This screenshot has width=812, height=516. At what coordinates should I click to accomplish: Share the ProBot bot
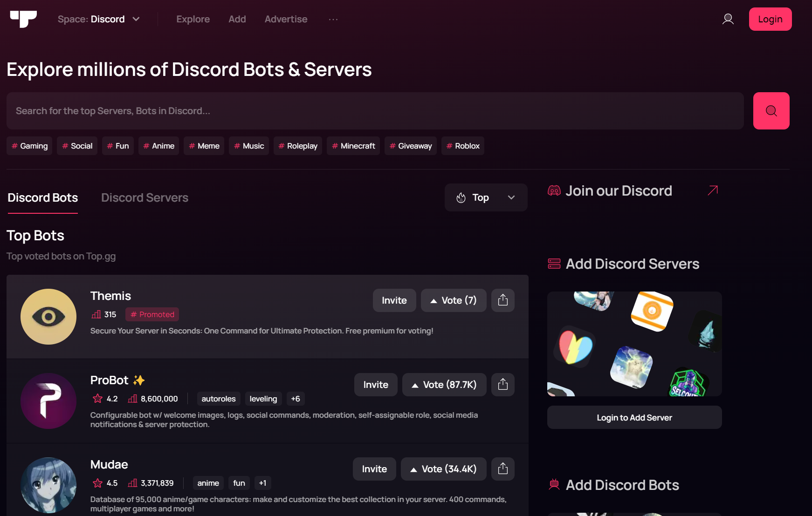tap(502, 385)
